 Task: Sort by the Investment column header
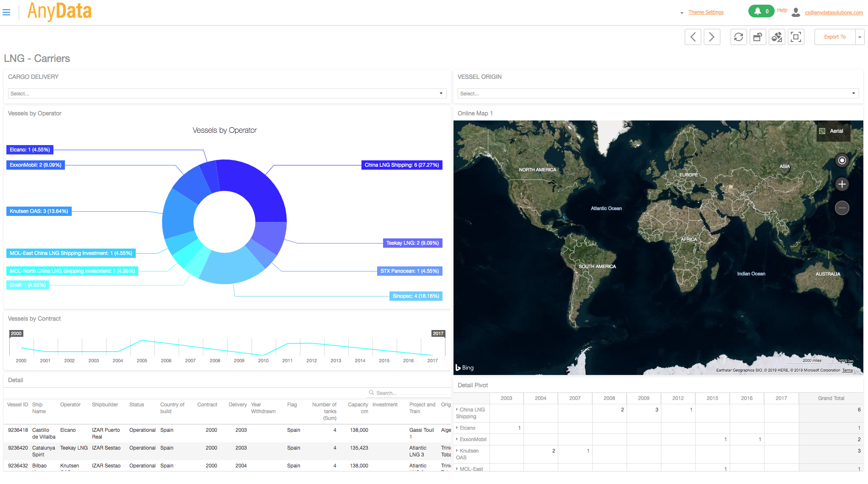(385, 405)
